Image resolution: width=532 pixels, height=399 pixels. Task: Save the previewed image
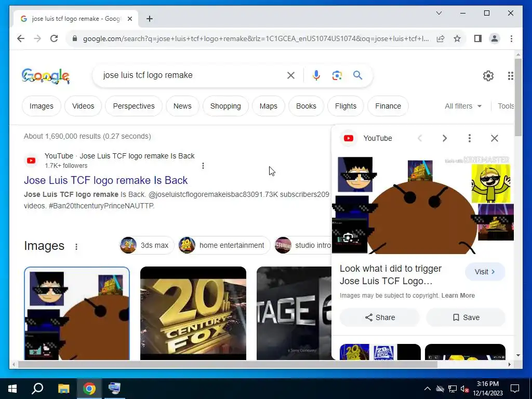(x=466, y=317)
